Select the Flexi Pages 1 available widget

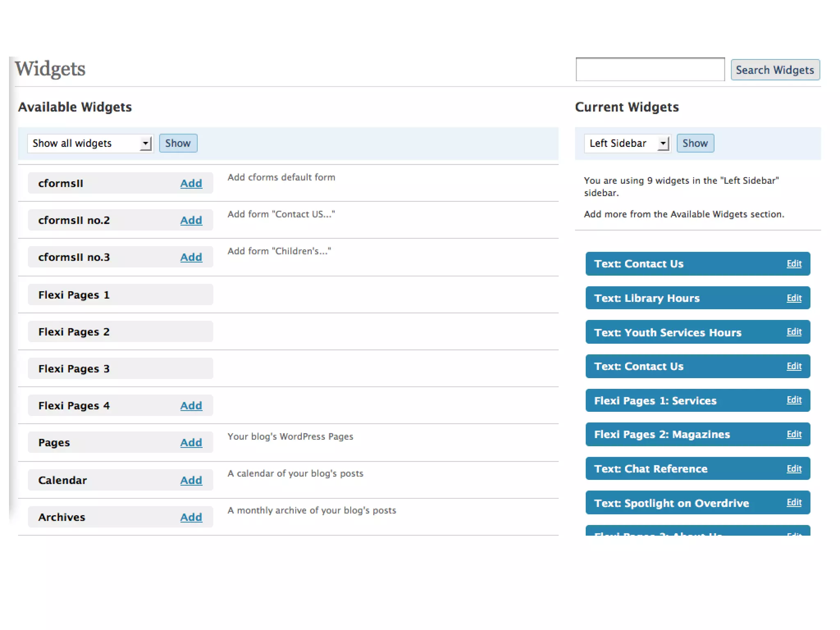point(120,294)
